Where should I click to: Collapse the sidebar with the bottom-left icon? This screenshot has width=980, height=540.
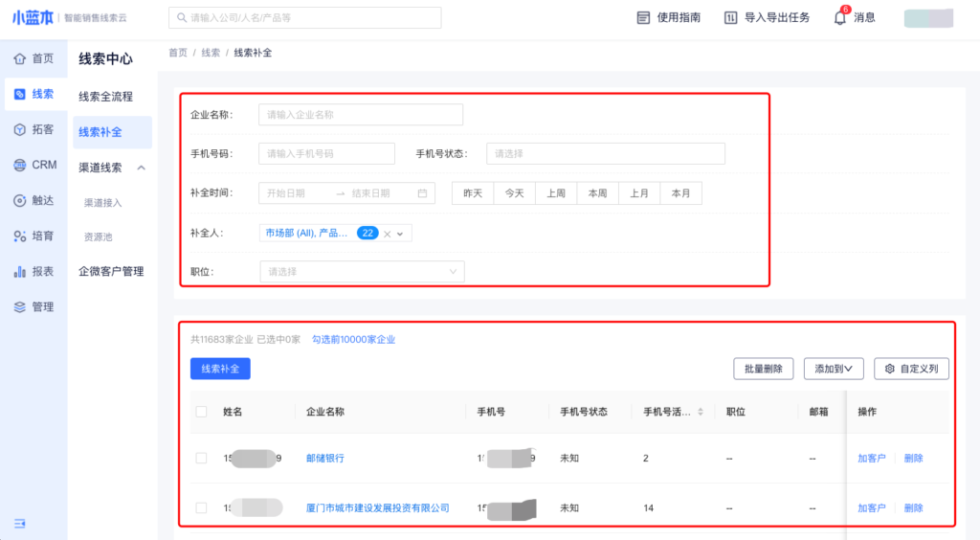pos(20,523)
